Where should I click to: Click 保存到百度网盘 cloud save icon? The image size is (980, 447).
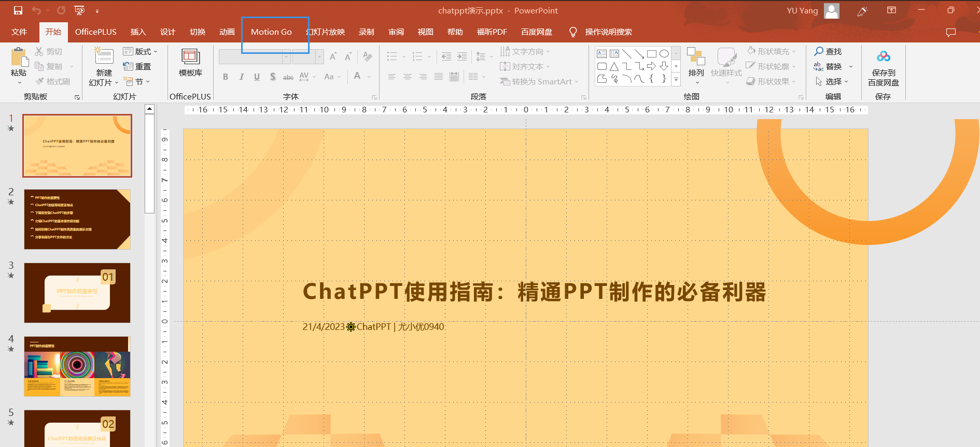884,57
